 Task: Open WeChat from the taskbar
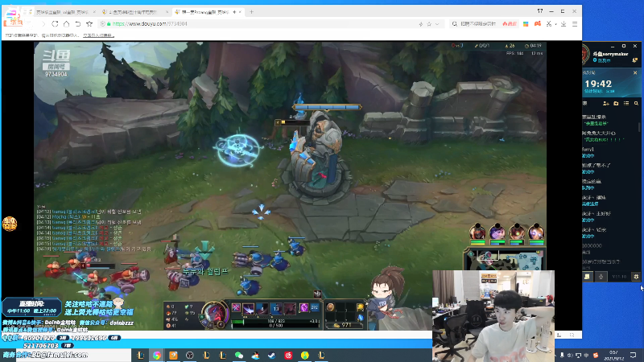tap(239, 355)
